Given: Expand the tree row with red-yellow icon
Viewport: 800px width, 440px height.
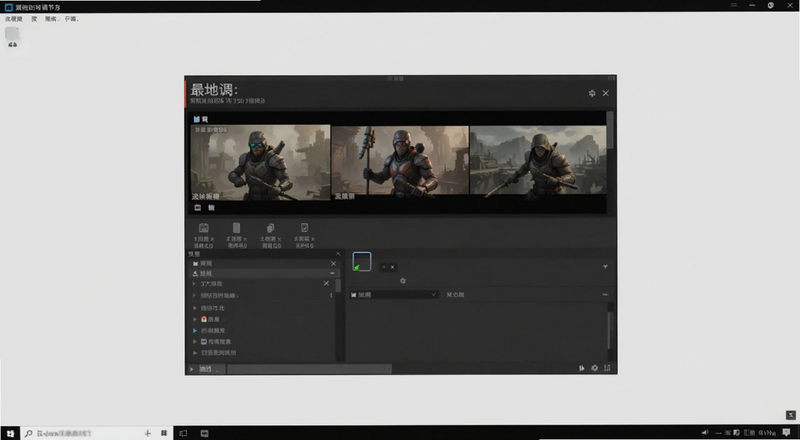Looking at the screenshot, I should pyautogui.click(x=195, y=319).
